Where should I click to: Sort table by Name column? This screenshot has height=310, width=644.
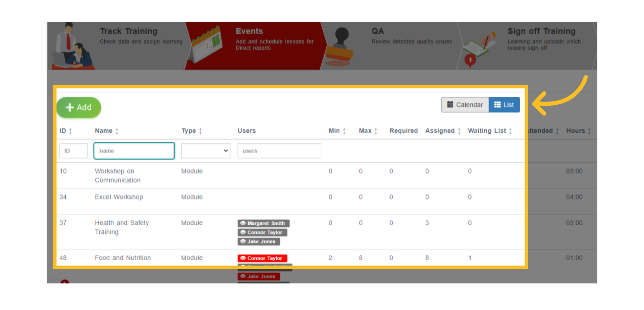[x=107, y=131]
